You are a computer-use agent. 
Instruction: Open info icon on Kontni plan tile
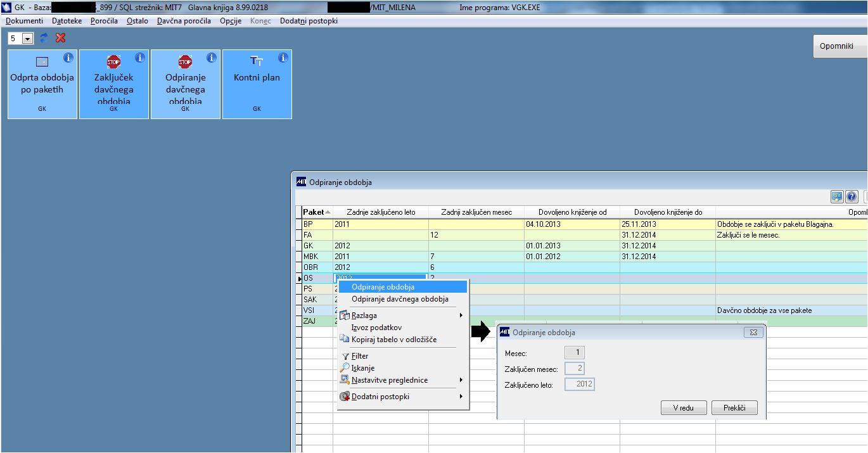[283, 58]
